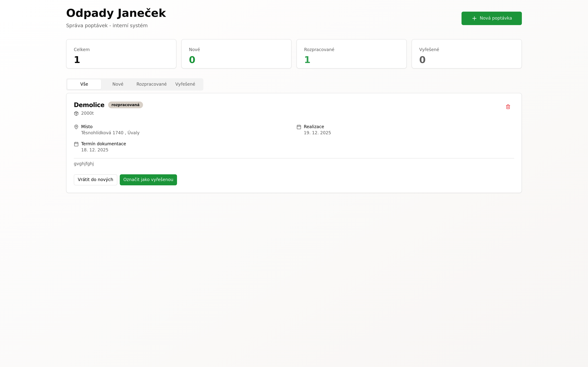Click Označit jako vyřešenou button
This screenshot has height=367, width=588.
pos(148,180)
